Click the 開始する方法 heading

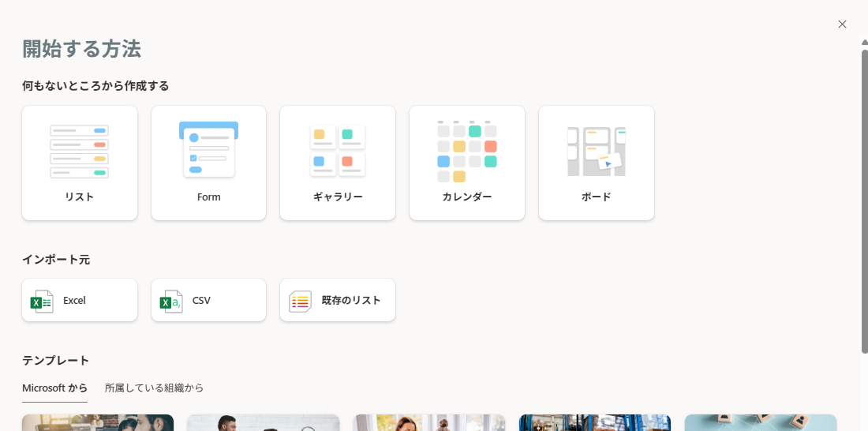(81, 49)
